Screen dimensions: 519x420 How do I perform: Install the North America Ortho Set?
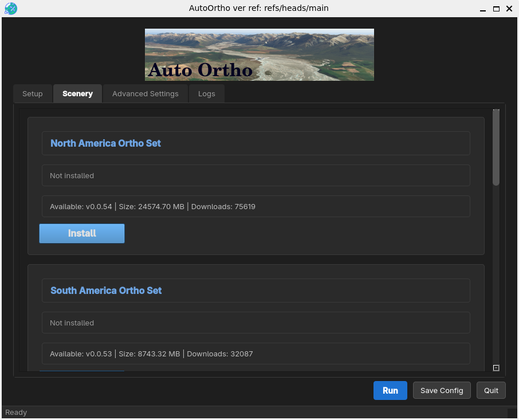82,233
